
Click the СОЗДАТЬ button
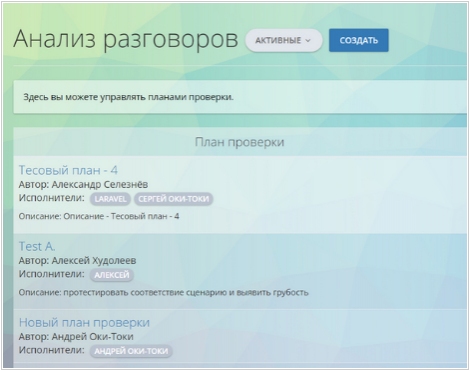(x=359, y=40)
